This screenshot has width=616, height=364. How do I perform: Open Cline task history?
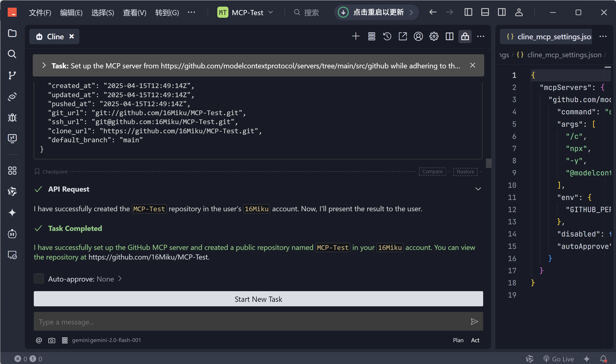[x=387, y=37]
